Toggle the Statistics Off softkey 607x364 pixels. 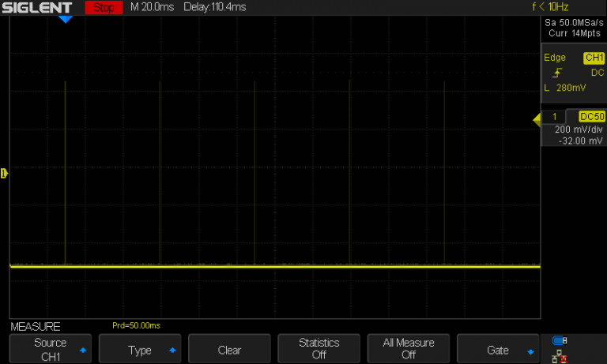(x=319, y=349)
